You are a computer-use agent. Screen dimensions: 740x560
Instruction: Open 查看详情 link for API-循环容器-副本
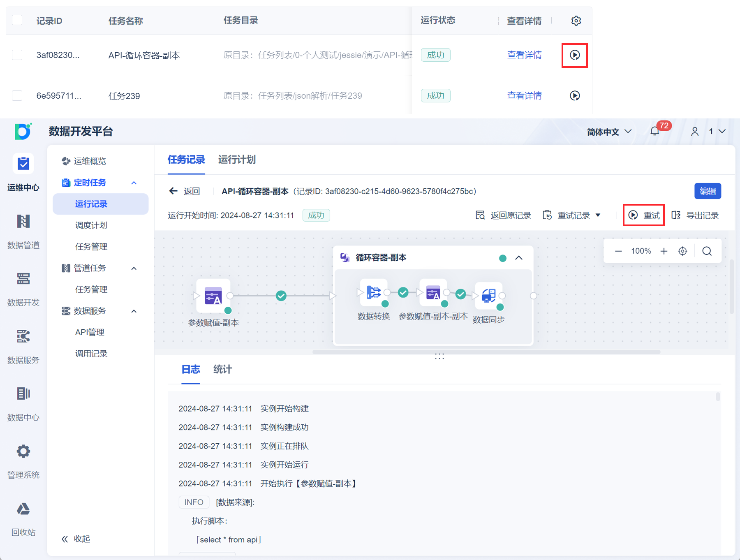[x=524, y=55]
